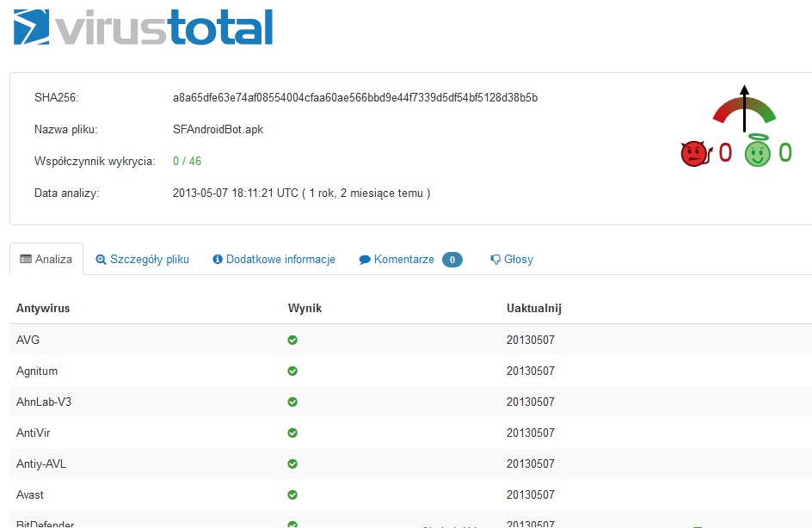
Task: Click the file name SFAndroidBot.apk
Action: [x=218, y=129]
